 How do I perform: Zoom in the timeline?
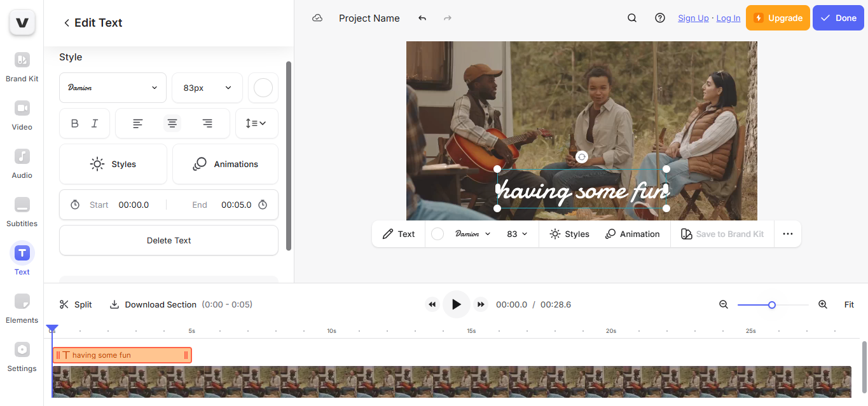(823, 305)
